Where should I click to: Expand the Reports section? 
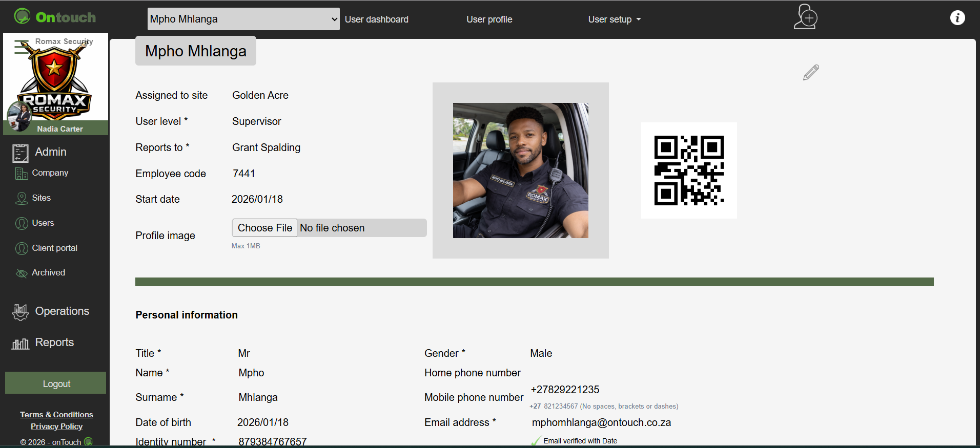54,343
